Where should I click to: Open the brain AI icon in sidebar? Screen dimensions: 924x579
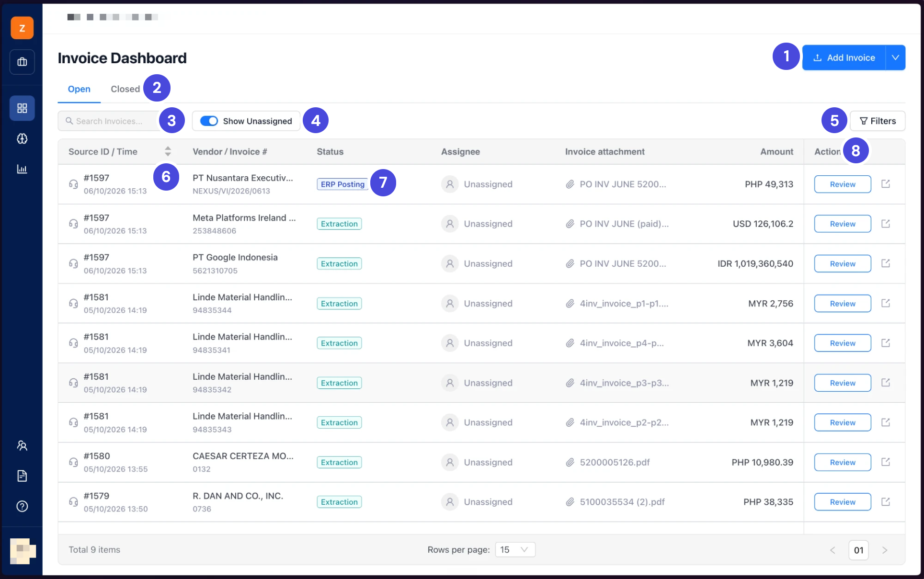[x=22, y=139]
